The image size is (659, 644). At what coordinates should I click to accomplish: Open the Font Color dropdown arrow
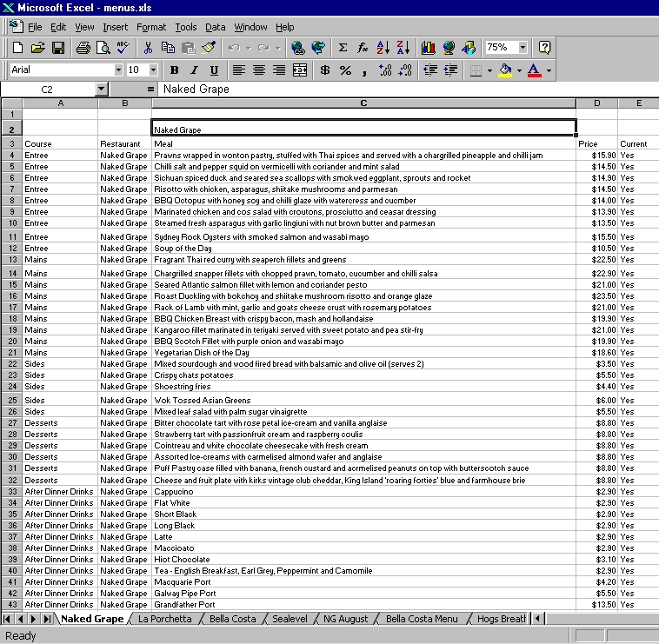pyautogui.click(x=549, y=70)
